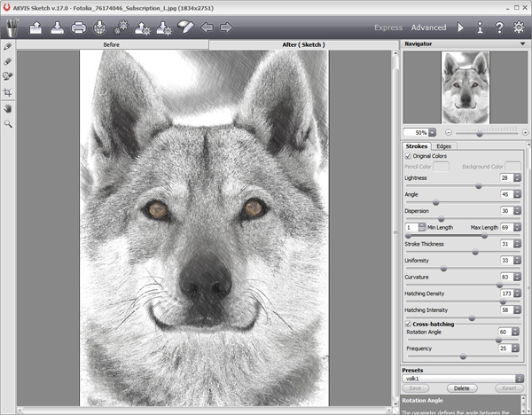The image size is (532, 415).
Task: Click the Print image icon
Action: pyautogui.click(x=79, y=27)
